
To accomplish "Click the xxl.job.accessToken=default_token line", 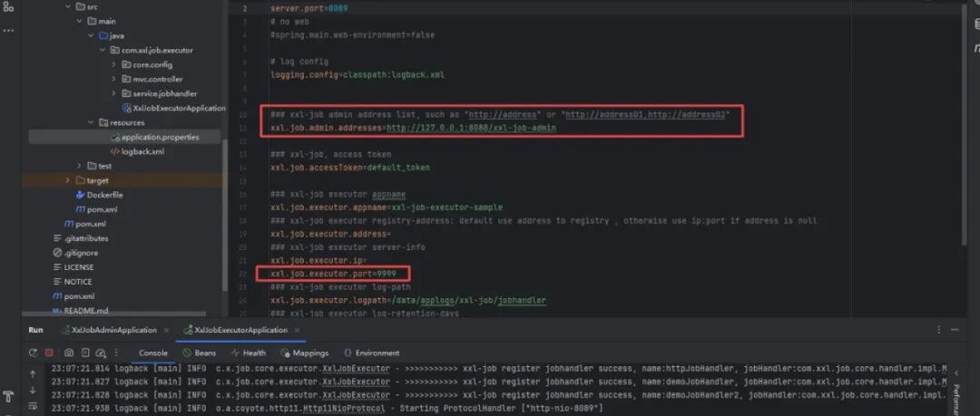I will (350, 168).
